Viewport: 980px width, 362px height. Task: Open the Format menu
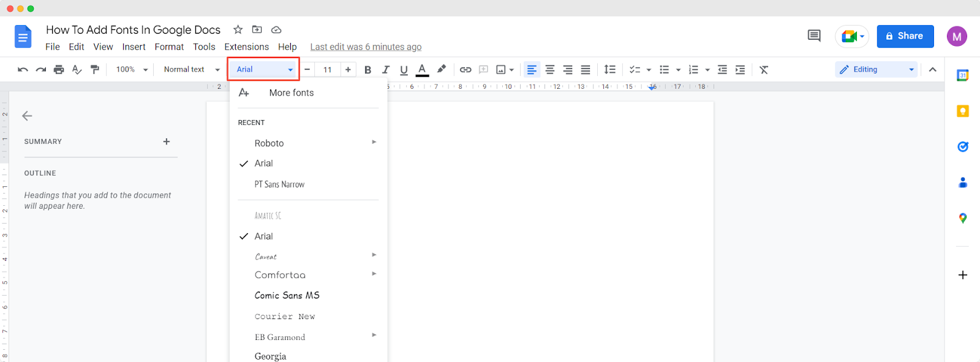click(169, 47)
